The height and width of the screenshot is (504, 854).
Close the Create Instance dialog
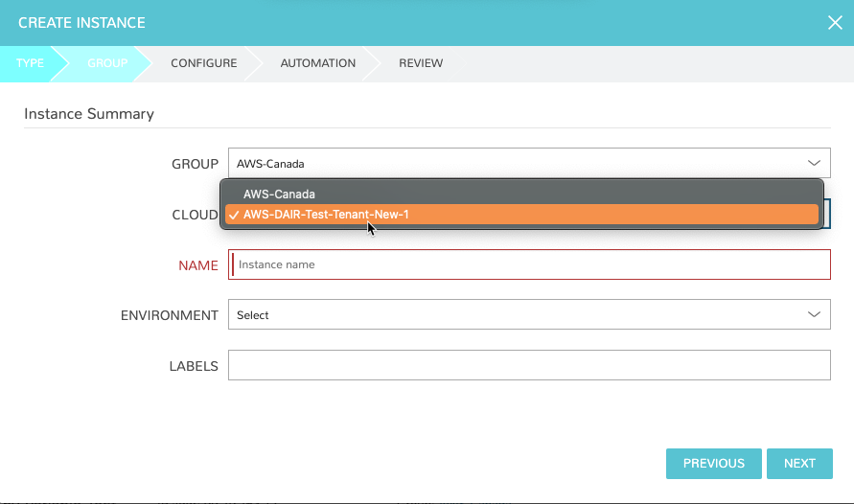pyautogui.click(x=835, y=23)
